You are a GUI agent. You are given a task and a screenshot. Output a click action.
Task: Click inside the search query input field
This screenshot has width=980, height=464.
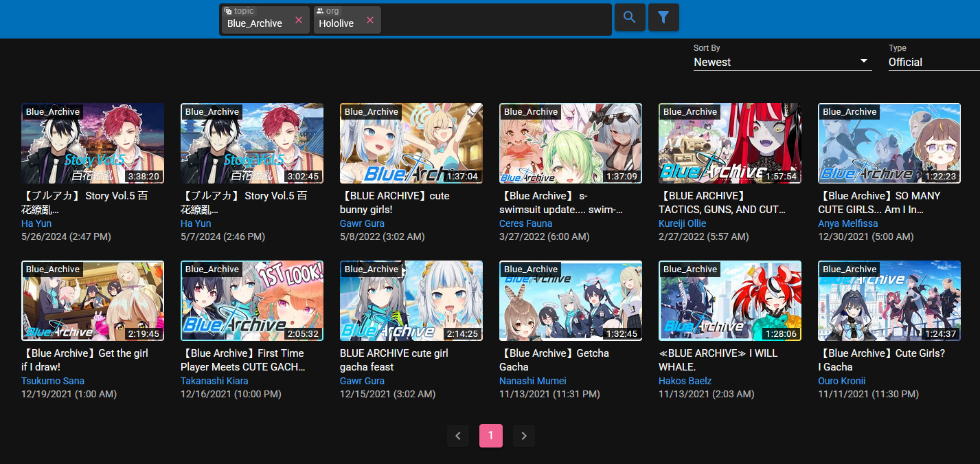(x=494, y=21)
